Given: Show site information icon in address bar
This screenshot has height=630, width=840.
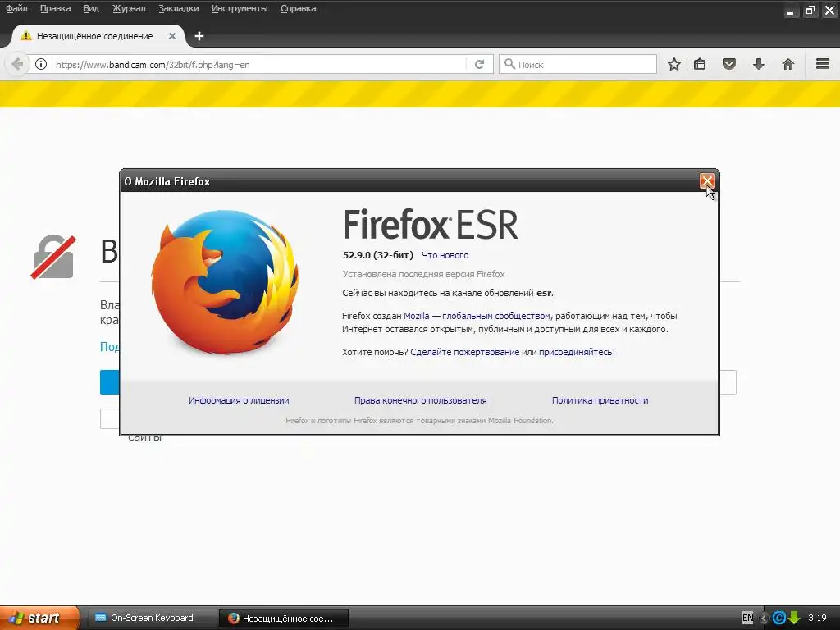Looking at the screenshot, I should pyautogui.click(x=41, y=64).
